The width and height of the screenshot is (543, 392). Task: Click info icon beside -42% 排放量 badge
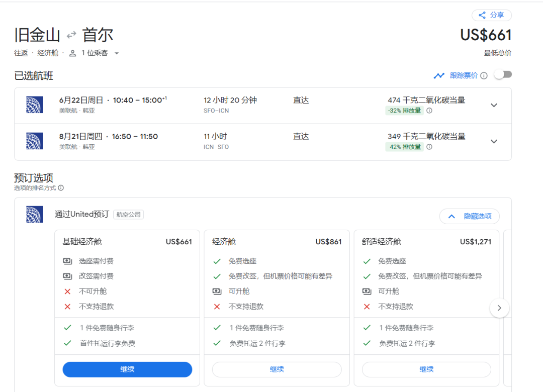(x=429, y=147)
